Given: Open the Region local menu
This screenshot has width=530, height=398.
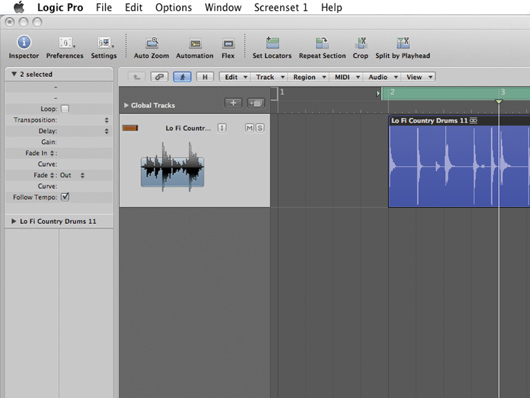Looking at the screenshot, I should click(x=308, y=77).
